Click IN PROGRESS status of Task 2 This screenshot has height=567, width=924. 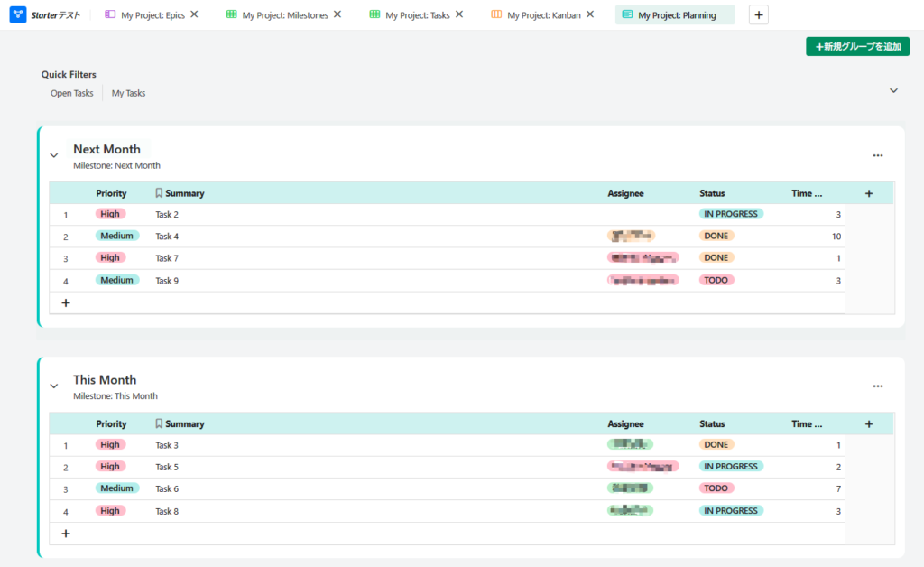pyautogui.click(x=731, y=214)
